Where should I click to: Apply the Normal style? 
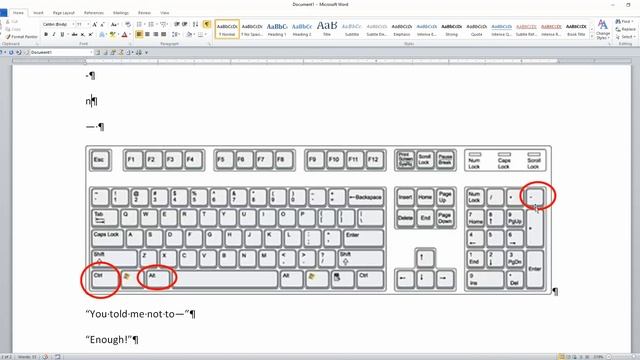coord(227,29)
